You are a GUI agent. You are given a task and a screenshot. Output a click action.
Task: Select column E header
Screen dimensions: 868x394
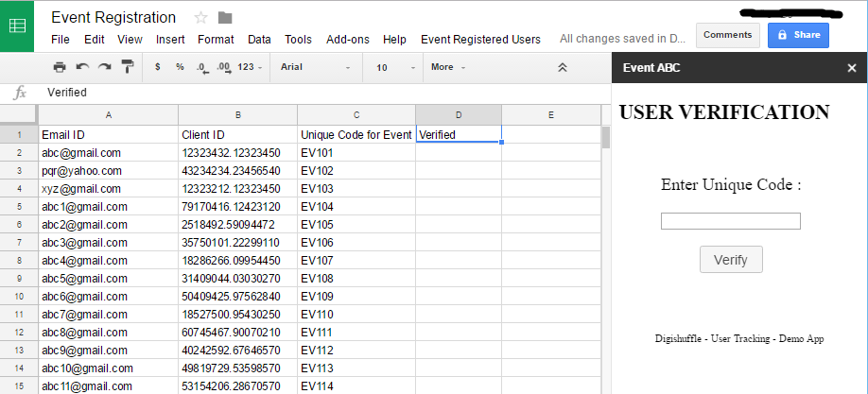(551, 115)
